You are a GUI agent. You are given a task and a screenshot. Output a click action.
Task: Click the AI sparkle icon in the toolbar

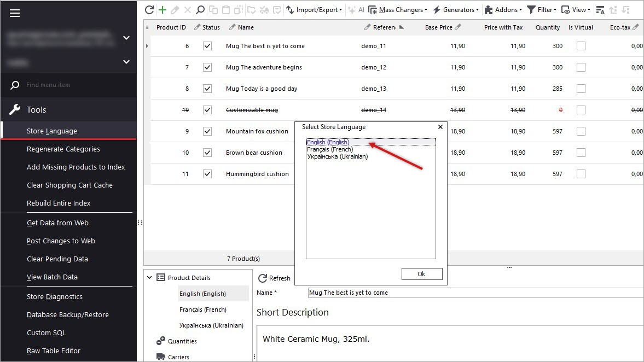tap(352, 10)
